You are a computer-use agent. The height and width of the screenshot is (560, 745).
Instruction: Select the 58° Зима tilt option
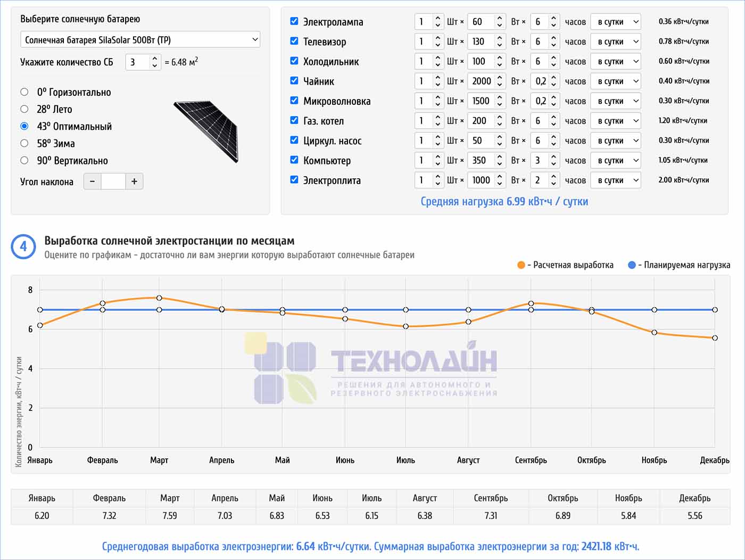point(24,143)
